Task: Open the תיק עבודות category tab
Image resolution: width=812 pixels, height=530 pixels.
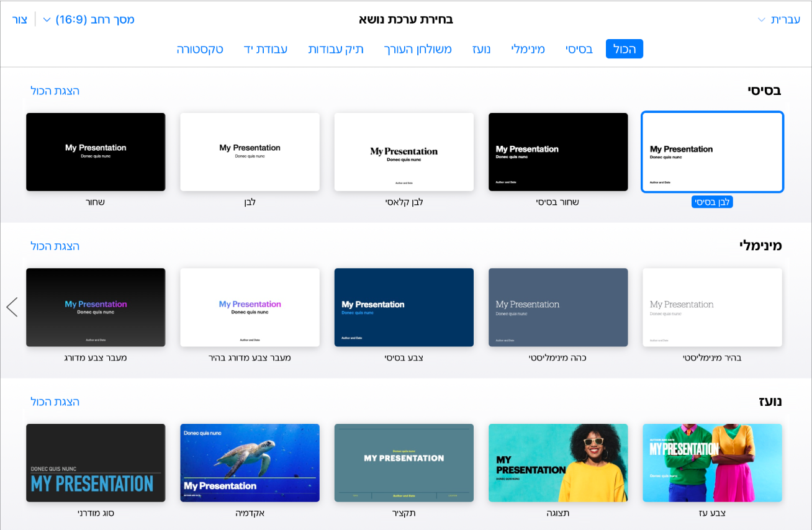Action: click(336, 49)
